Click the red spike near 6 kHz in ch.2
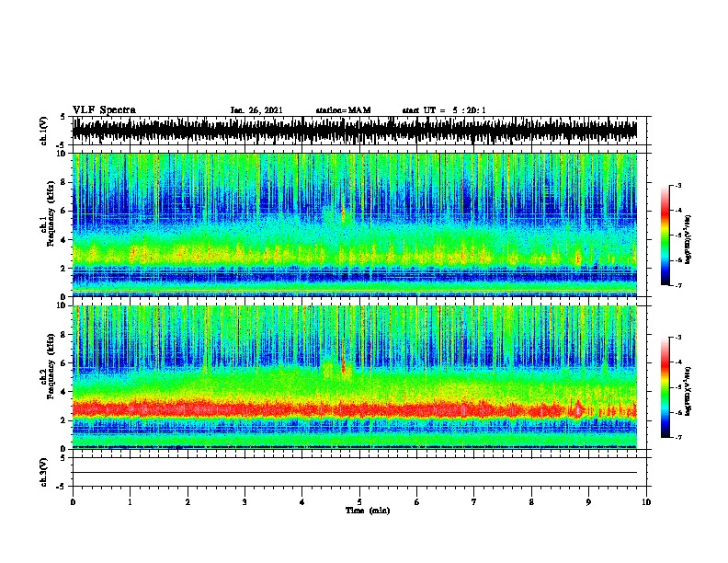 343,363
